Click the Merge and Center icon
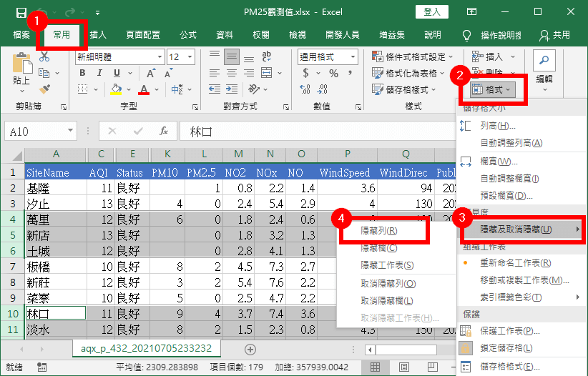This screenshot has height=376, width=588. [x=267, y=73]
